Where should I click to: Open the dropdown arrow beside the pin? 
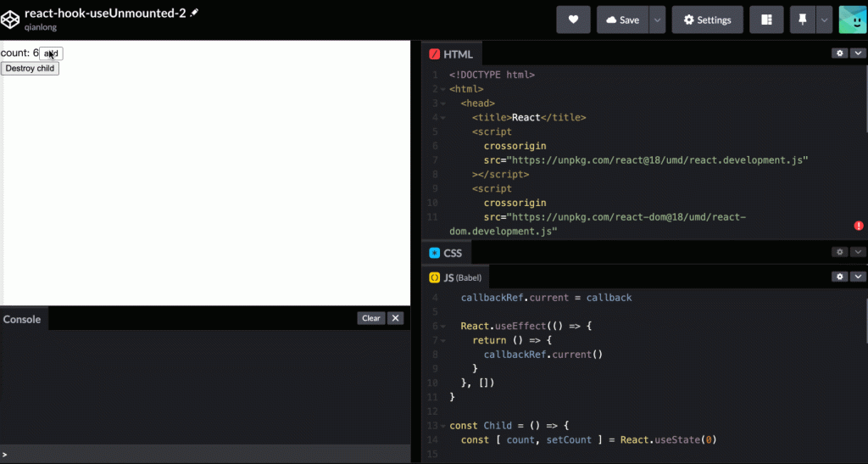coord(824,20)
